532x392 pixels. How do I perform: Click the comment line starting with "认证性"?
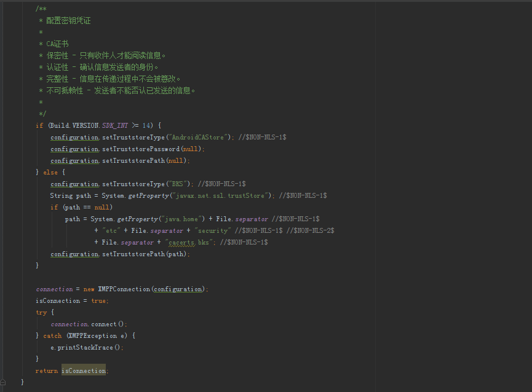click(102, 67)
